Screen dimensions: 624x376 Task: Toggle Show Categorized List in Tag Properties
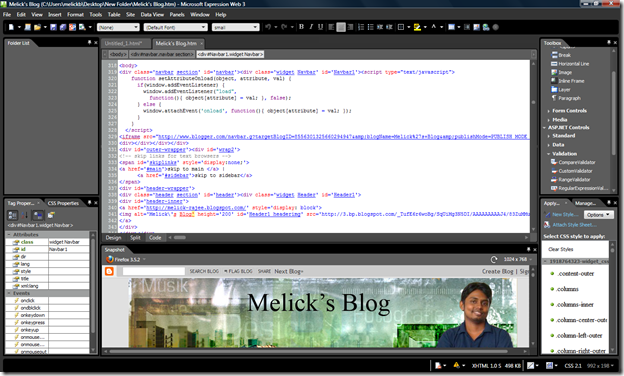(x=12, y=215)
